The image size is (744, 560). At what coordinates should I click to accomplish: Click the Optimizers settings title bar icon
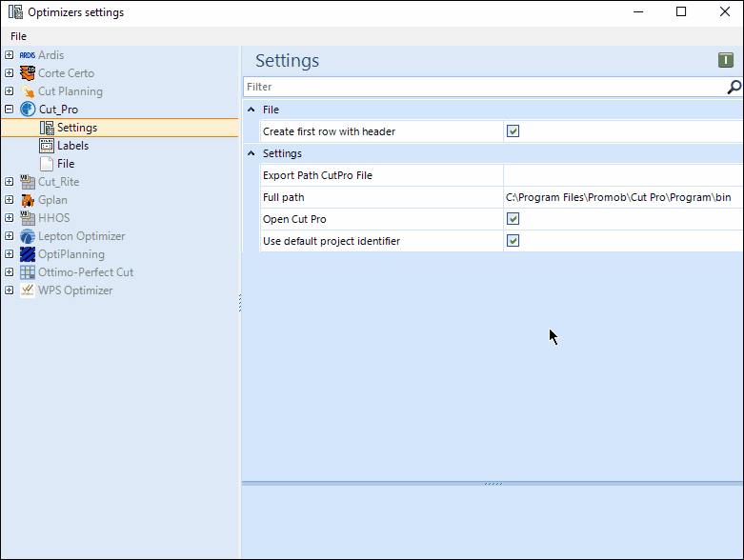pos(15,11)
